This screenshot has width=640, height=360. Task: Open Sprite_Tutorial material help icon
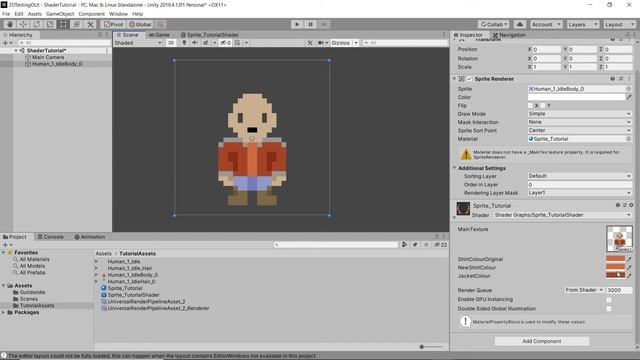pyautogui.click(x=618, y=205)
